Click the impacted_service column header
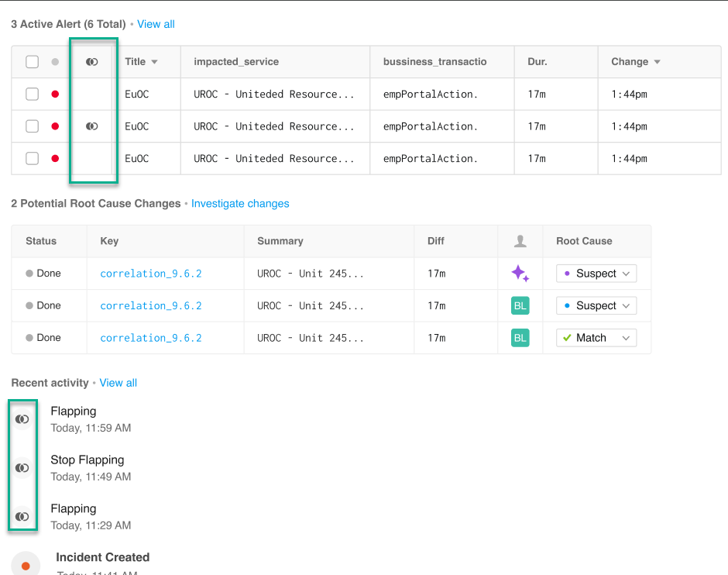Viewport: 728px width, 575px height. coord(236,62)
